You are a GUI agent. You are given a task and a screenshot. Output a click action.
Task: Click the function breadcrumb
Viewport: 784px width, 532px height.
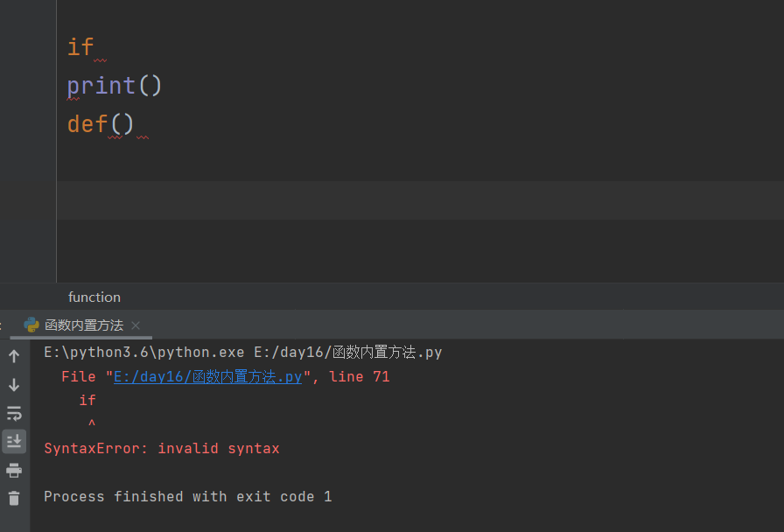pos(94,297)
